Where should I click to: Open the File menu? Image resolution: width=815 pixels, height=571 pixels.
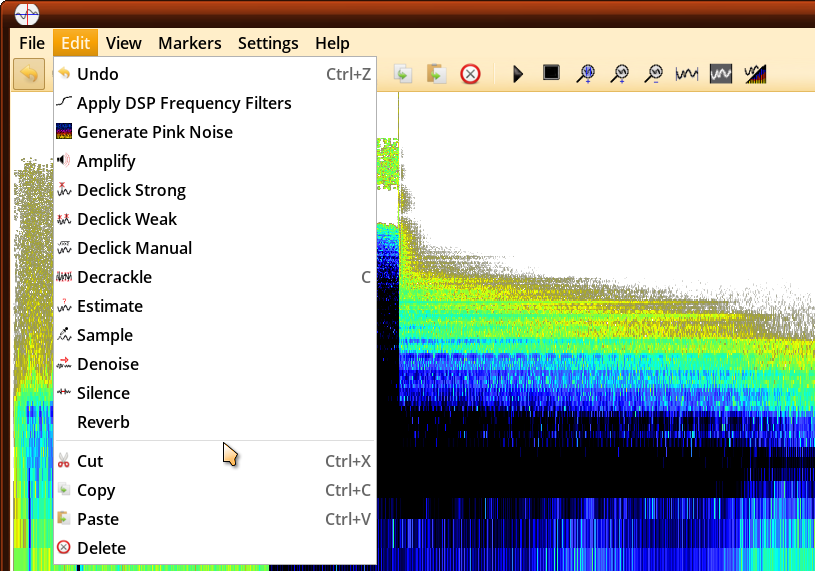pos(32,43)
